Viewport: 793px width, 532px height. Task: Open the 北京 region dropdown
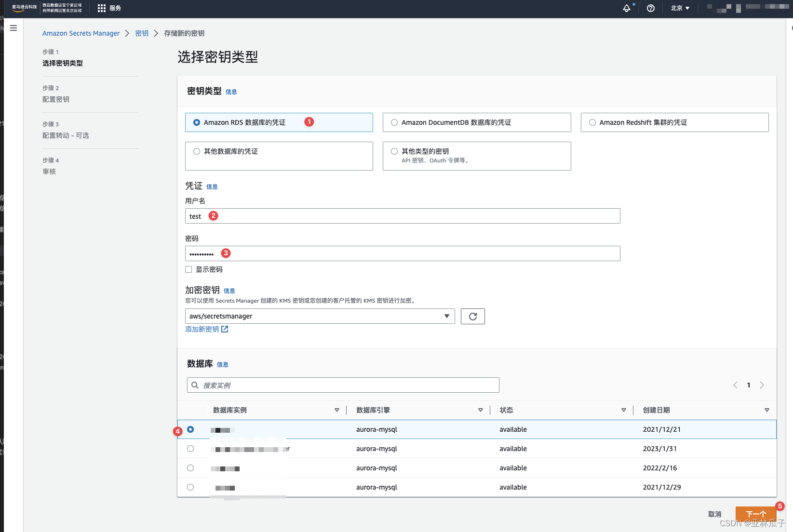(680, 8)
